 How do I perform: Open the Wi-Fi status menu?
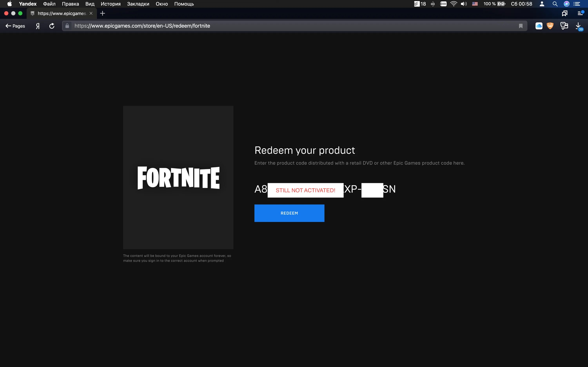(x=453, y=4)
